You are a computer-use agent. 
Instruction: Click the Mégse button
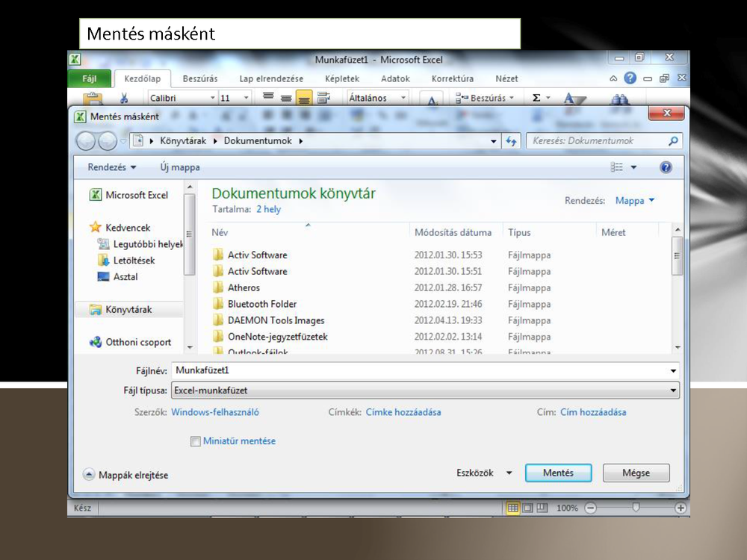(x=636, y=473)
